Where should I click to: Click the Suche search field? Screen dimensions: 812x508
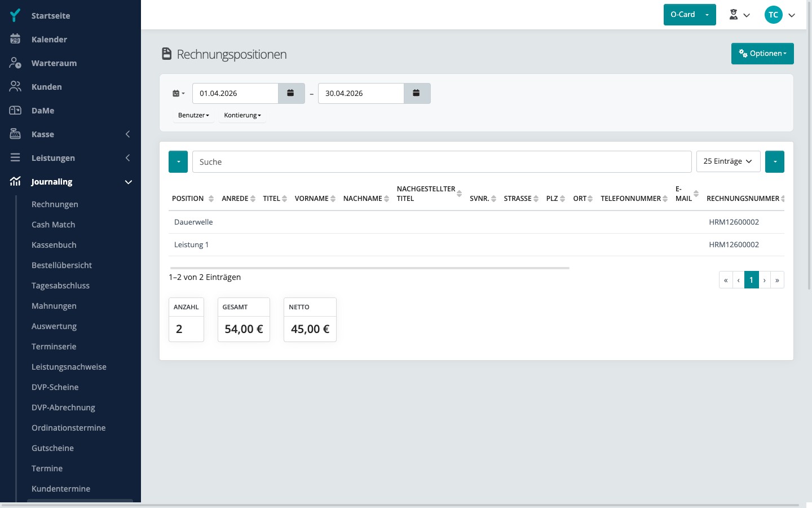442,161
